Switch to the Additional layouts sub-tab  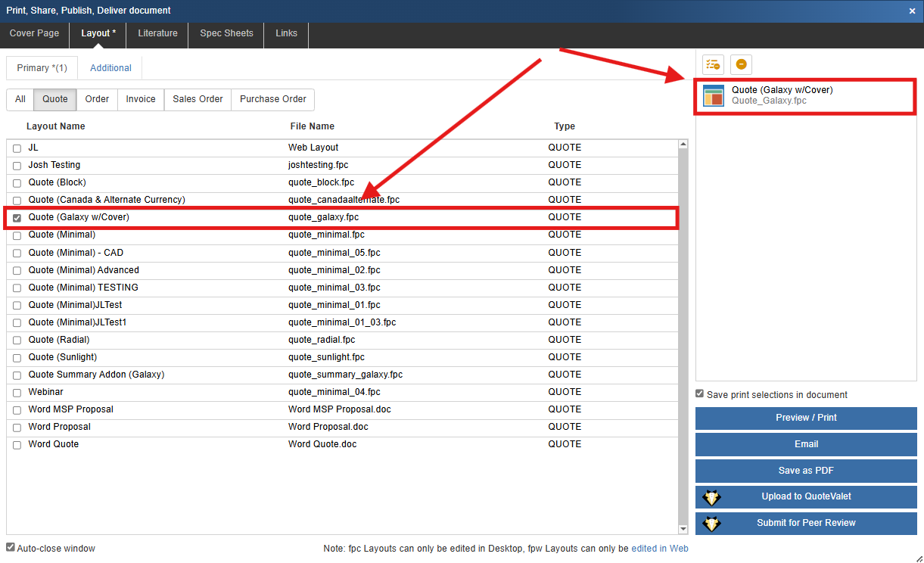point(110,68)
